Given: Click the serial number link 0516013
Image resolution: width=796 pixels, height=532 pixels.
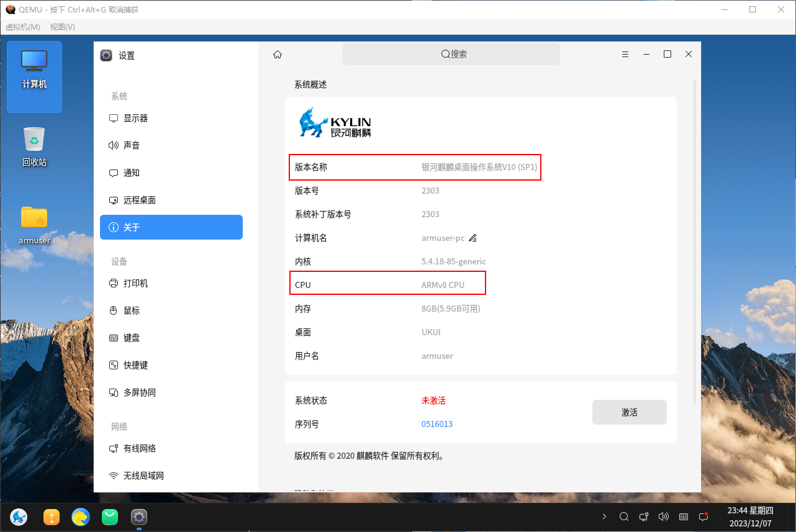Looking at the screenshot, I should 437,424.
